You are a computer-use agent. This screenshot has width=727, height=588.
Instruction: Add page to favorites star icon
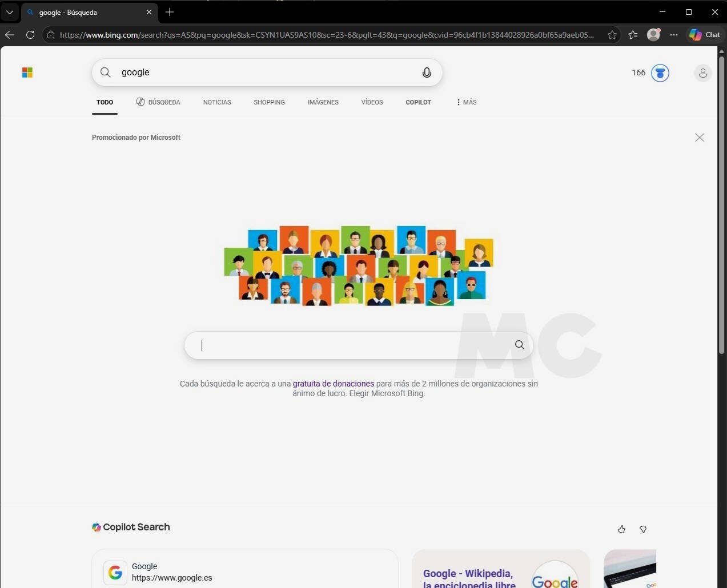point(612,35)
